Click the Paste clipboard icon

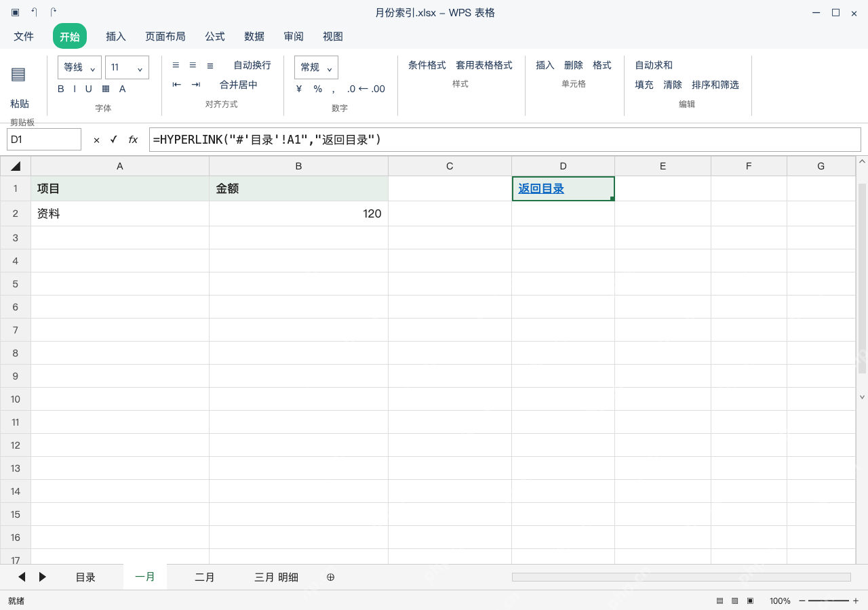18,75
